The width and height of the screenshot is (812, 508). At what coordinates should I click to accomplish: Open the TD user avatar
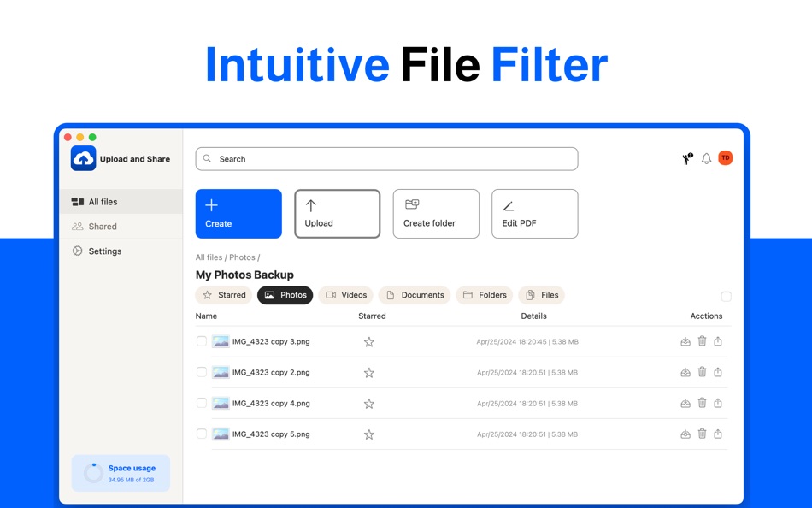[726, 158]
